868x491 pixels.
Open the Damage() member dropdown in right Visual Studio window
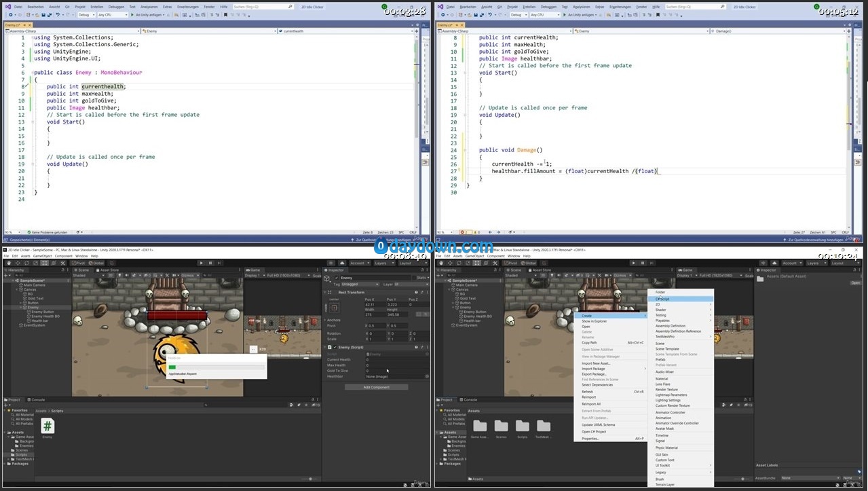(779, 31)
